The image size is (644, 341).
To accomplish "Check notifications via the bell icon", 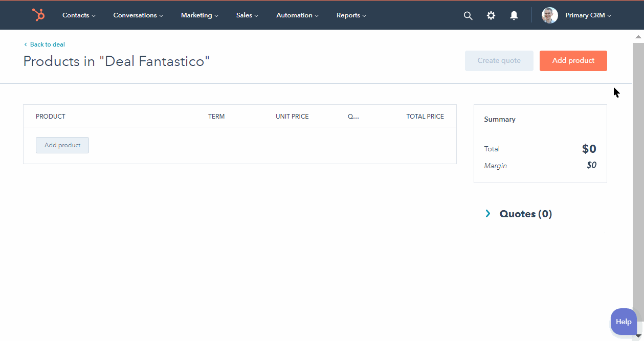I will (x=514, y=15).
